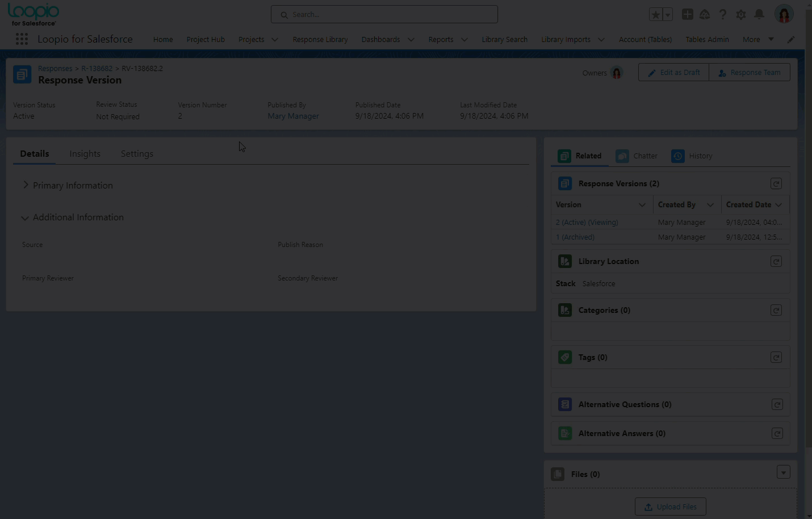
Task: Click the Response Version record icon
Action: tap(22, 74)
